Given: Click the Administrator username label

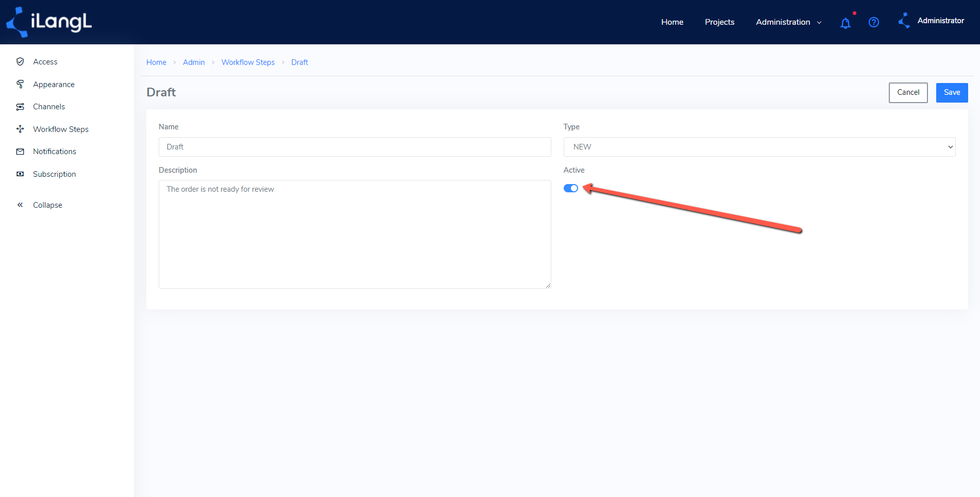Looking at the screenshot, I should [940, 21].
